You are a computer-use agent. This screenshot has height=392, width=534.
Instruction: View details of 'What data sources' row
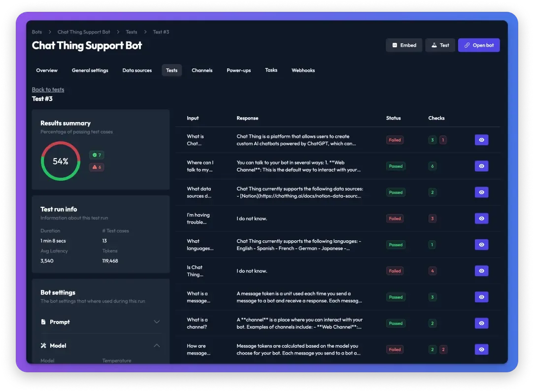[x=482, y=193]
